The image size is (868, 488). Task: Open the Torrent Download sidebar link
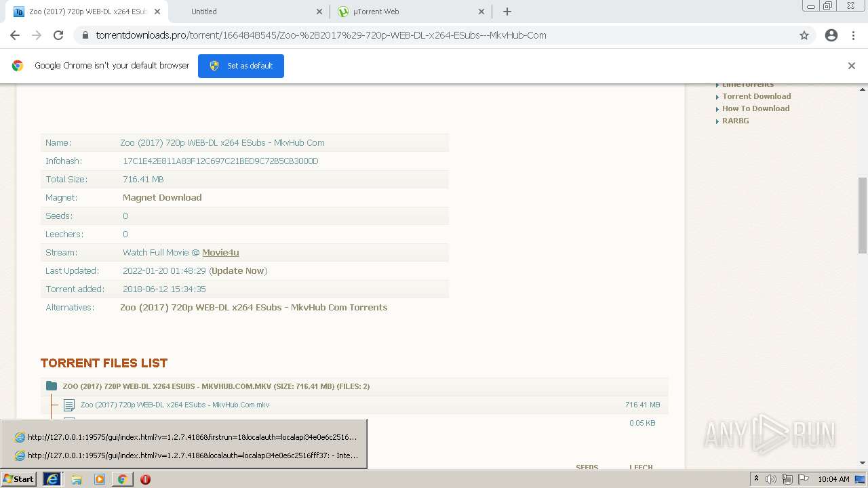[756, 96]
